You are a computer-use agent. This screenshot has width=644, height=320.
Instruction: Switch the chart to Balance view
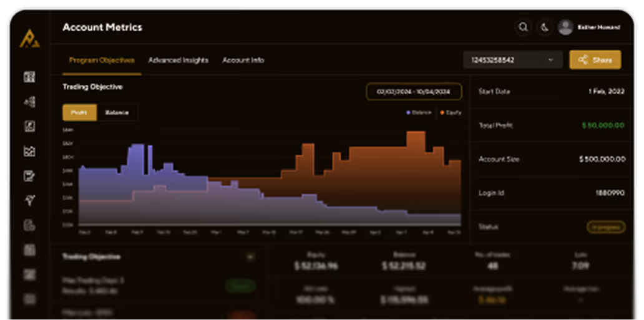[x=117, y=112]
